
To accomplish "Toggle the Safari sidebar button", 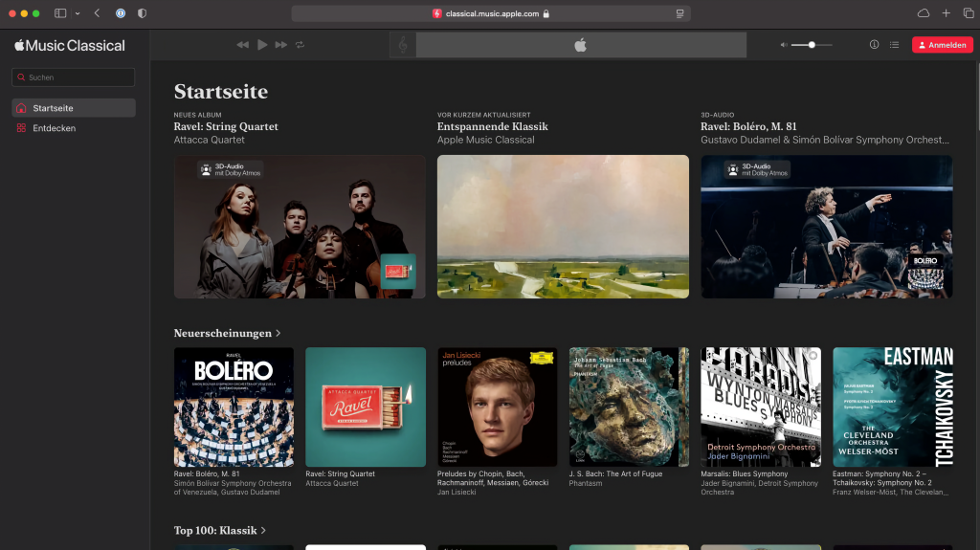I will click(x=60, y=13).
